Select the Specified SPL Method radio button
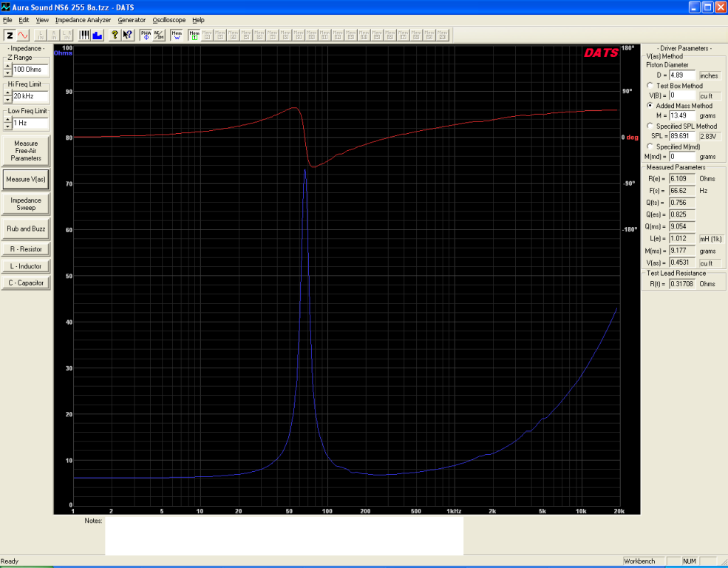The width and height of the screenshot is (728, 568). (650, 126)
